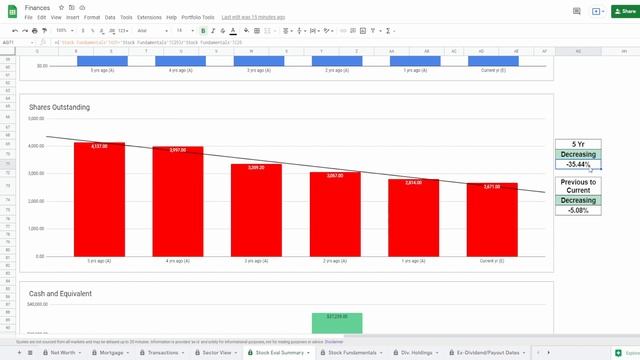Open the fill color picker
640x360 pixels.
246,31
